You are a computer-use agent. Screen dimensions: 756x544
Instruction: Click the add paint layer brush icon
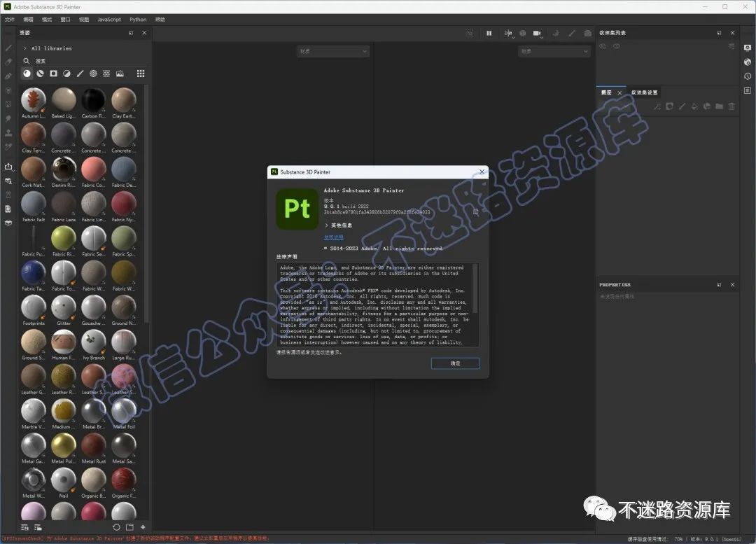(x=682, y=106)
